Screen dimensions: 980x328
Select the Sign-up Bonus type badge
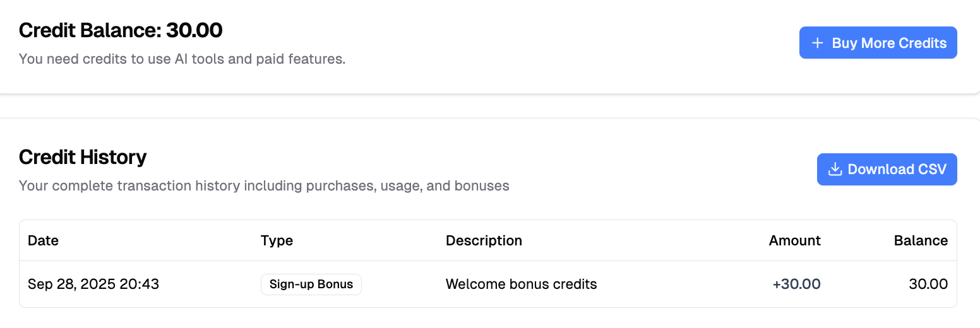tap(311, 284)
